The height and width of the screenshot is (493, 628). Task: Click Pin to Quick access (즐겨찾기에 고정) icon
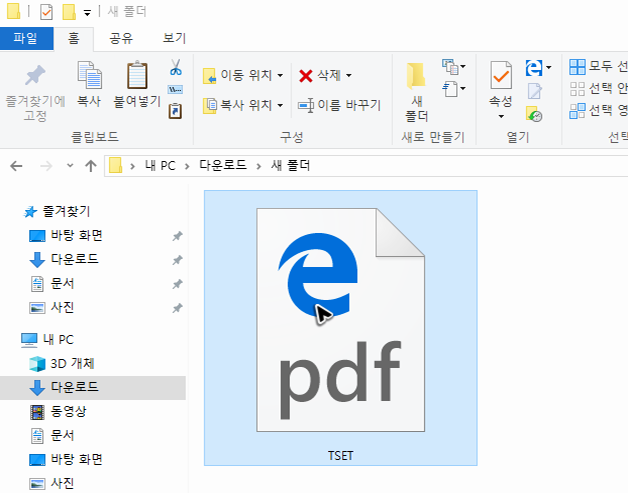pos(35,76)
